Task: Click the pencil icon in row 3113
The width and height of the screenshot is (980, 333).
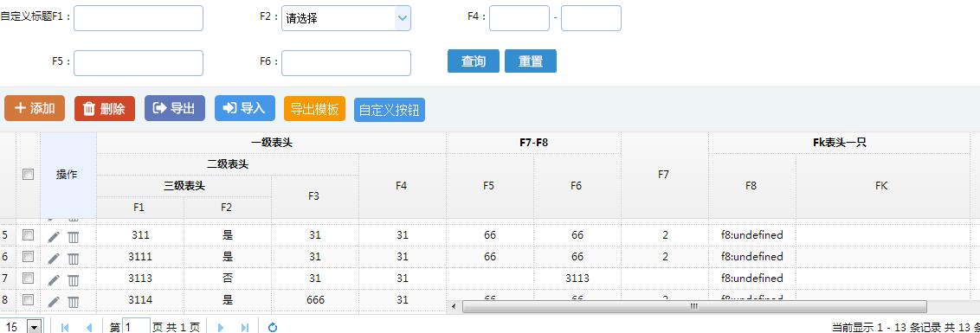Action: [x=54, y=280]
